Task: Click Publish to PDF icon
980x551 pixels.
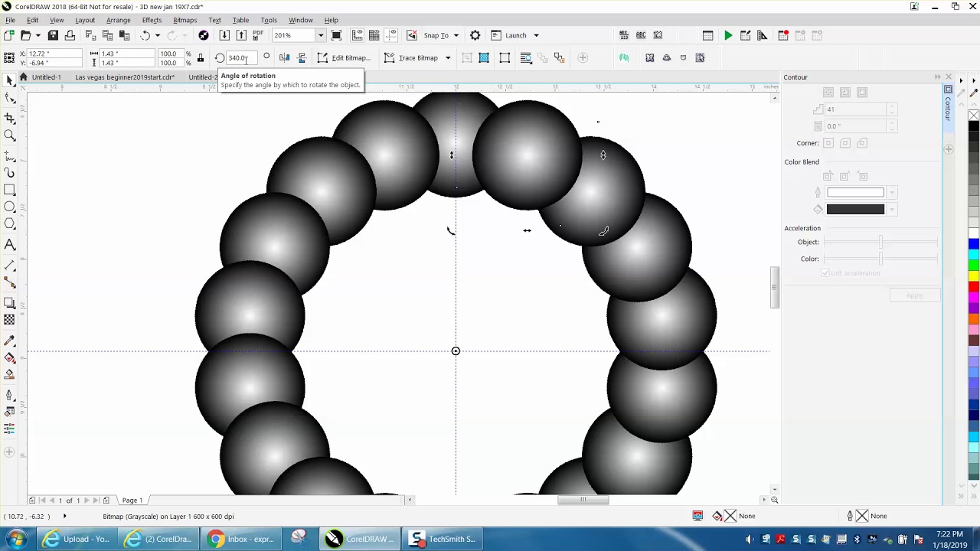Action: coord(258,35)
